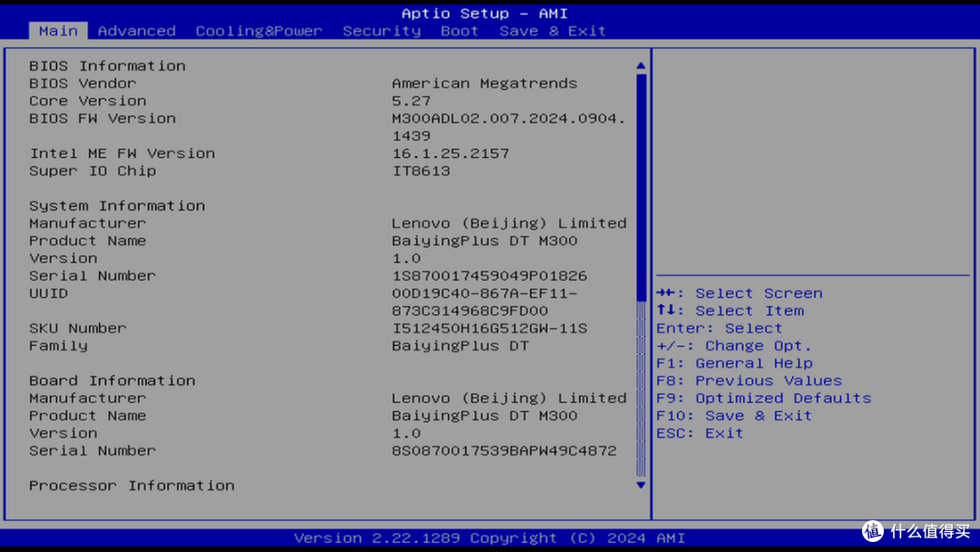The width and height of the screenshot is (980, 552).
Task: Select the Processor Information heading
Action: point(132,486)
